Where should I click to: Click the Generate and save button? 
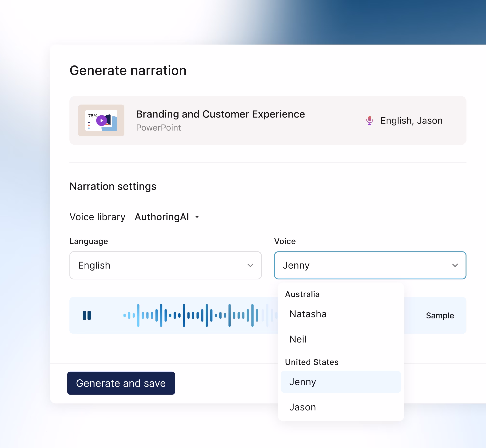121,383
